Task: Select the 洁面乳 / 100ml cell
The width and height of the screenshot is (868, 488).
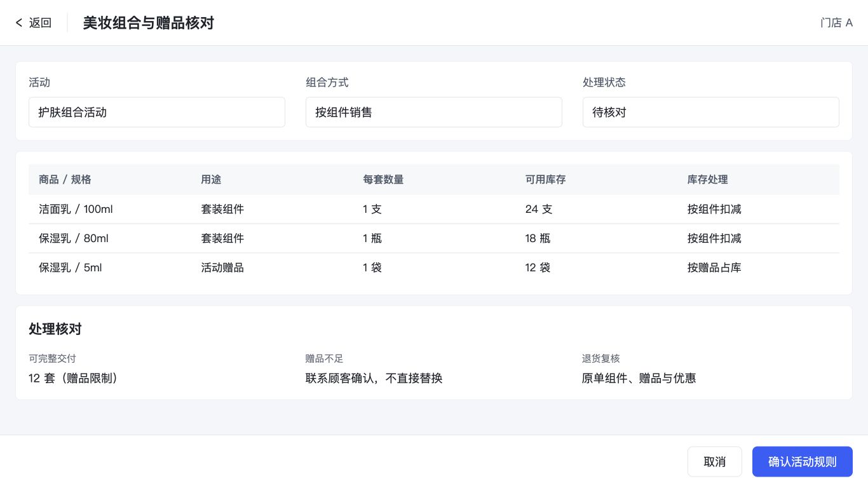Action: (76, 209)
